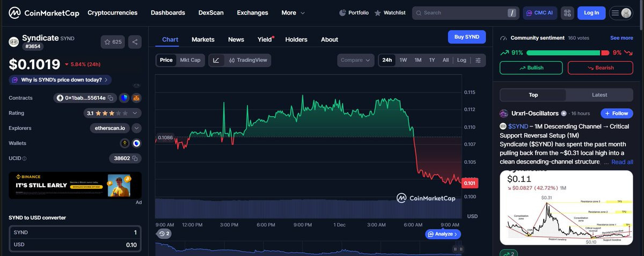The height and width of the screenshot is (256, 644).
Task: Select the 24h time range
Action: coord(387,60)
